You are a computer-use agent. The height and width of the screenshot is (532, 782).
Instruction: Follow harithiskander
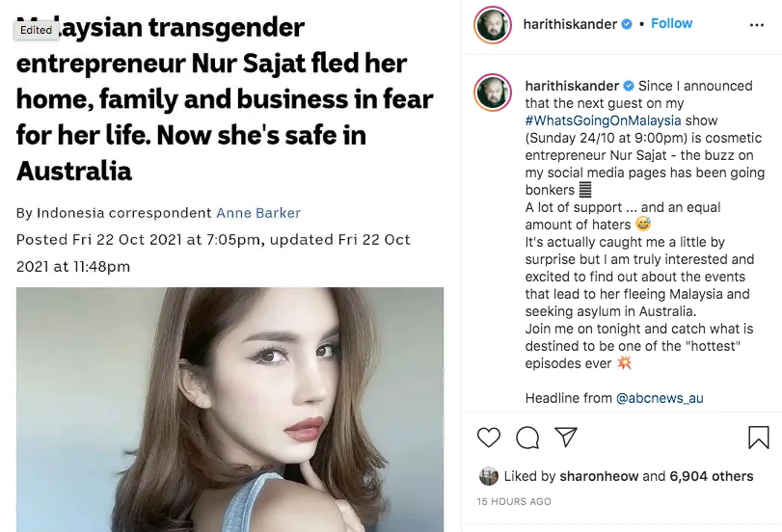point(671,23)
